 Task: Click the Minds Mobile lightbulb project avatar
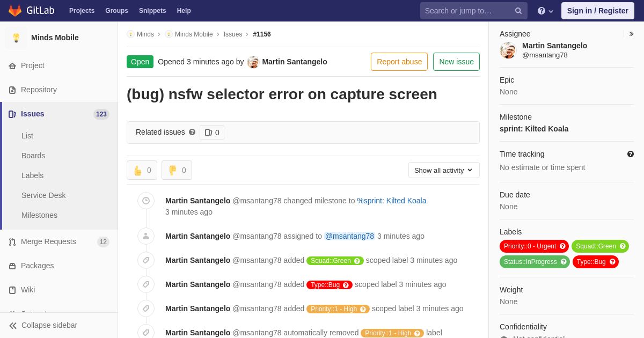pos(16,38)
